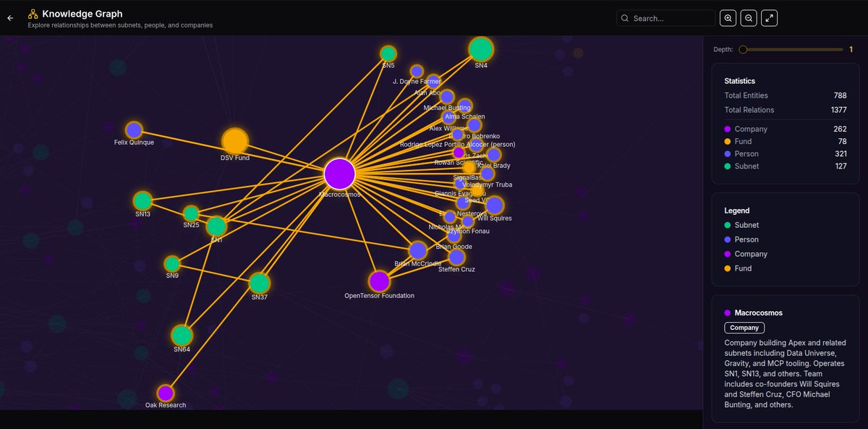Click the Knowledge Graph network icon
The width and height of the screenshot is (868, 429).
pos(33,13)
